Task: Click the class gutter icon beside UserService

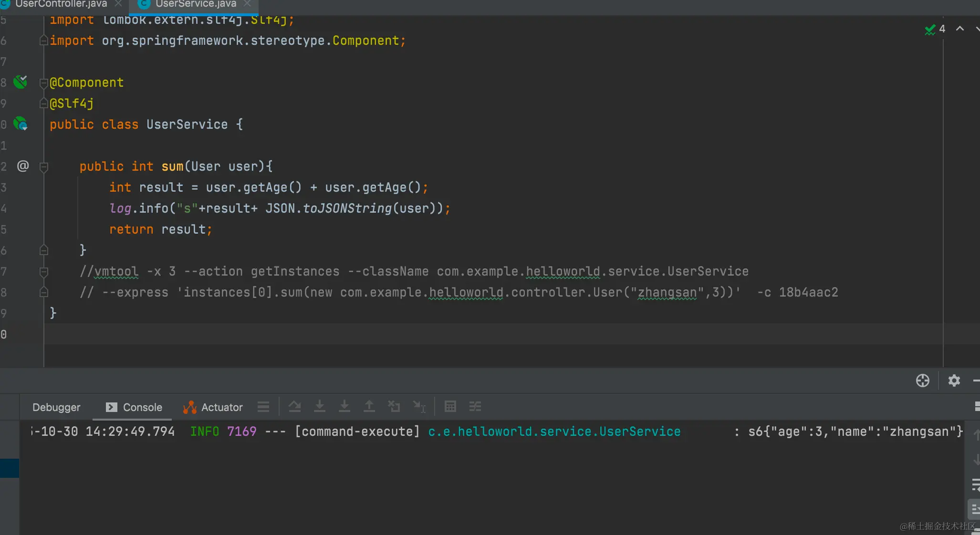Action: [x=20, y=124]
